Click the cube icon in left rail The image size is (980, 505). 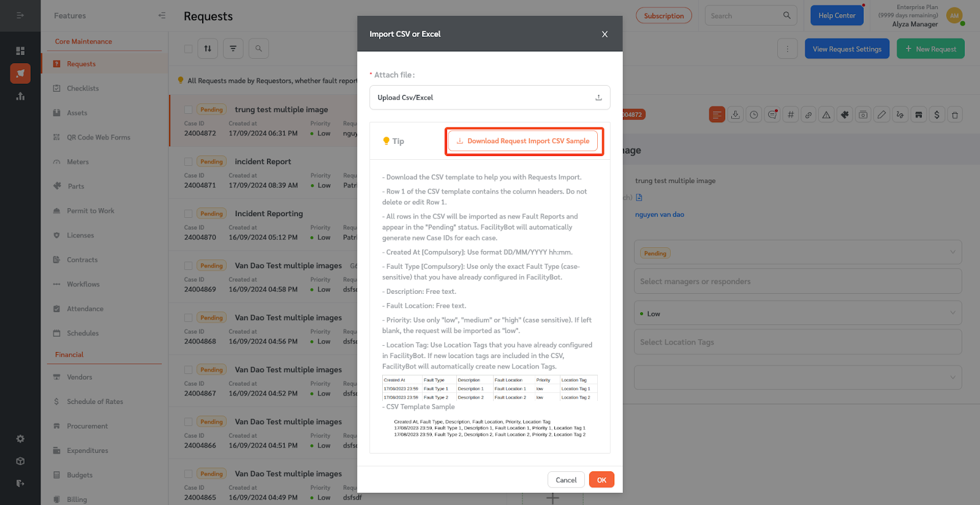tap(20, 461)
